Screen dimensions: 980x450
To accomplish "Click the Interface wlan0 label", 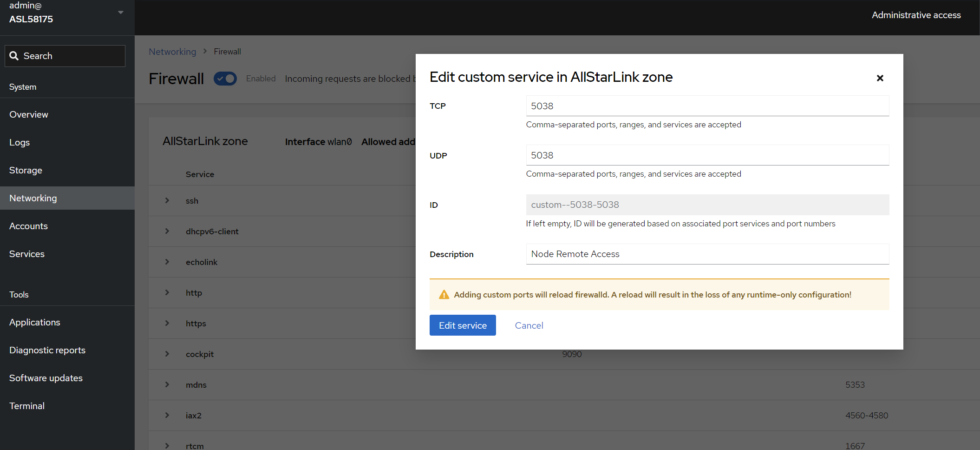I will tap(319, 142).
